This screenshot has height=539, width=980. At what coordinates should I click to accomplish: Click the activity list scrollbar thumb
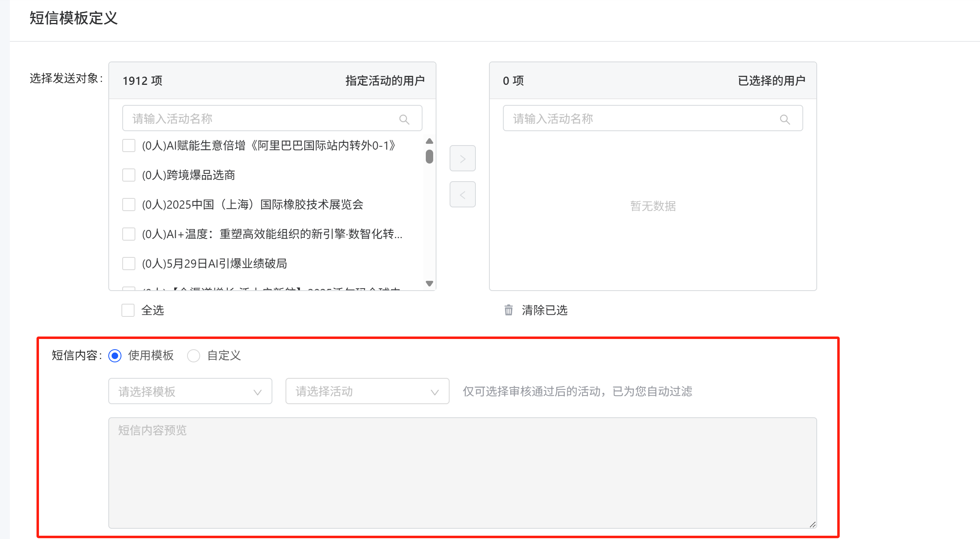point(429,157)
